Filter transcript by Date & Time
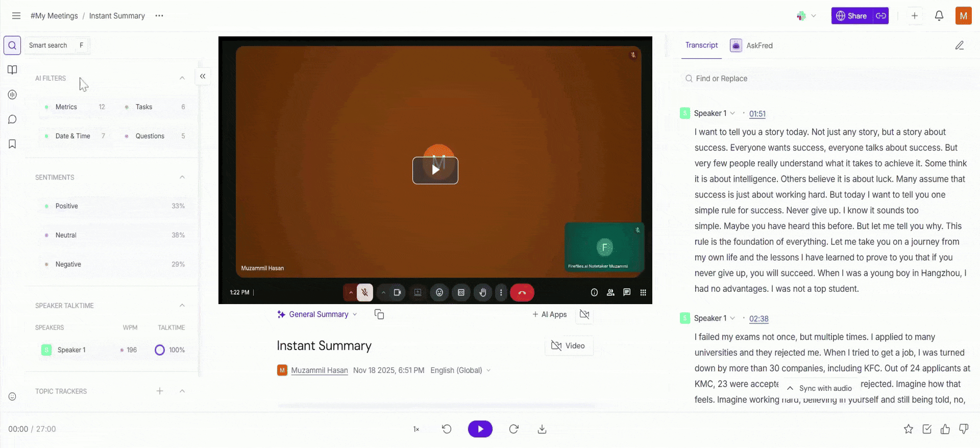Image resolution: width=980 pixels, height=448 pixels. 76,136
